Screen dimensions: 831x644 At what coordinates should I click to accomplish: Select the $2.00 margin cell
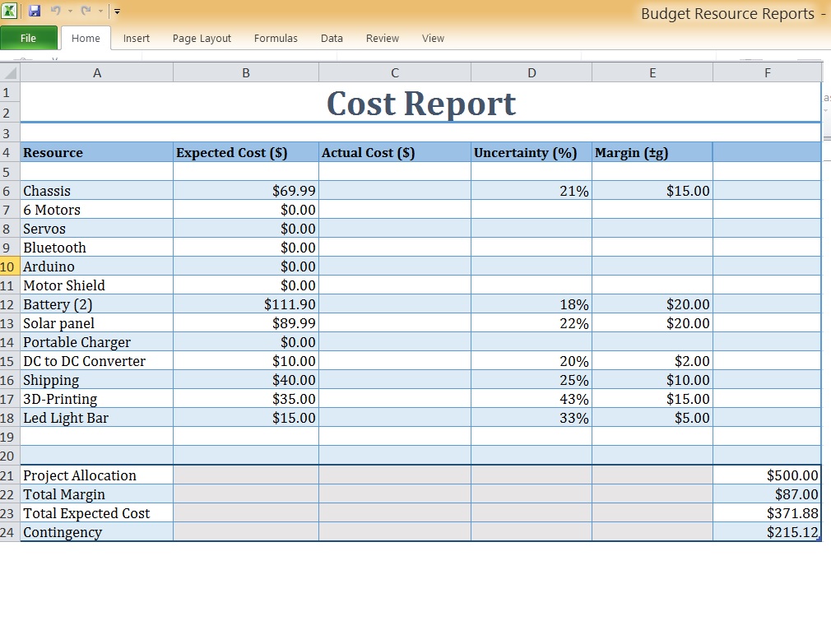pos(652,361)
